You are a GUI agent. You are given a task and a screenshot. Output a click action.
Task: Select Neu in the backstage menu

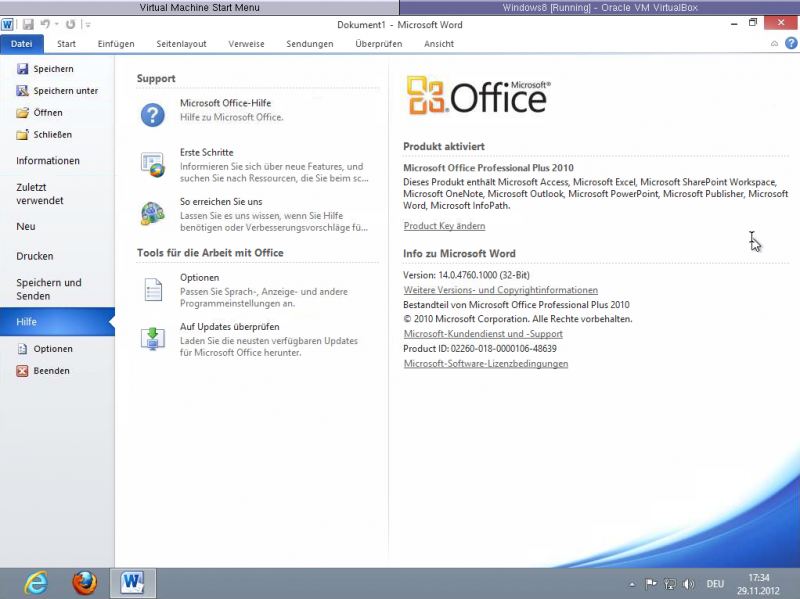click(x=57, y=227)
